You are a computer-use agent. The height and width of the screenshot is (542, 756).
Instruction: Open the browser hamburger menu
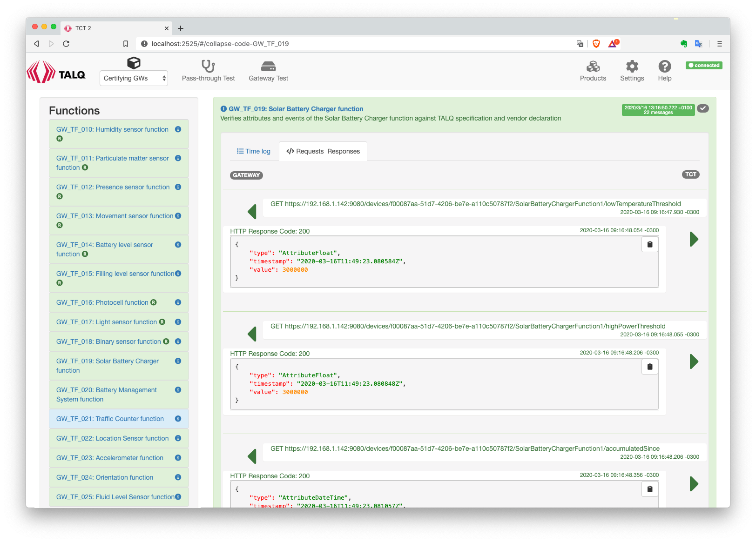tap(719, 44)
